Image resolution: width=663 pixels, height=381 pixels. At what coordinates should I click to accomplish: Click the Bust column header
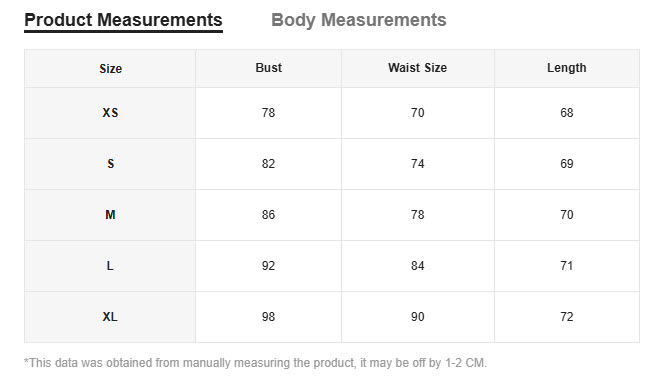(268, 68)
